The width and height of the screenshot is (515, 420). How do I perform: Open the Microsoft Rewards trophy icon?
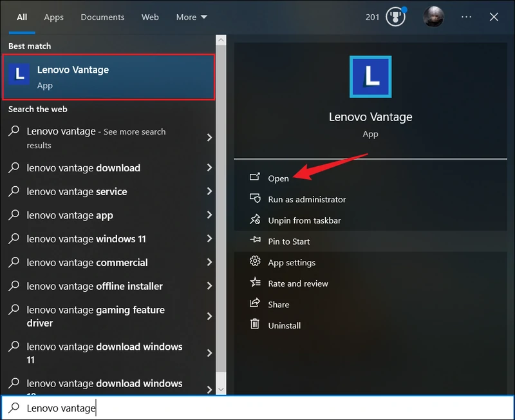(395, 17)
